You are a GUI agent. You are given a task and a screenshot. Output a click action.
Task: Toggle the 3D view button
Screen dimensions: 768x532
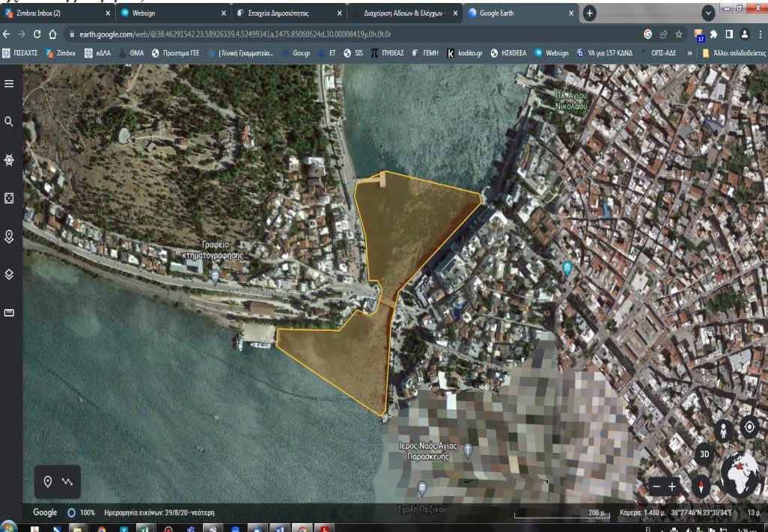(x=704, y=453)
